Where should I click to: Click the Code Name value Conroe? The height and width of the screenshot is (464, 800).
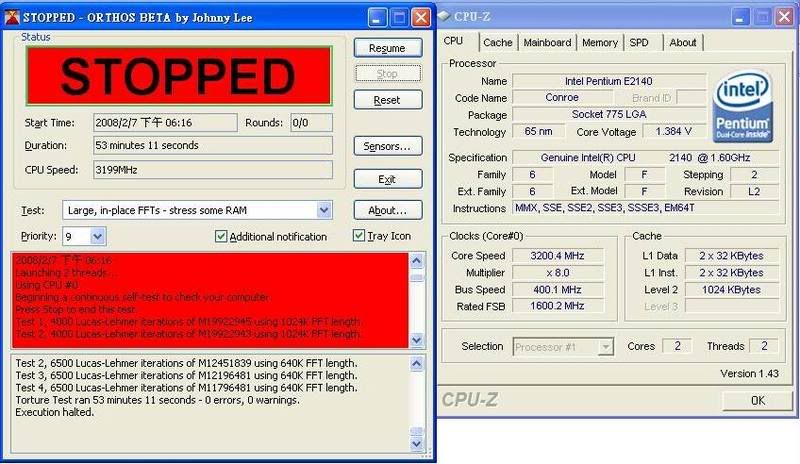562,97
